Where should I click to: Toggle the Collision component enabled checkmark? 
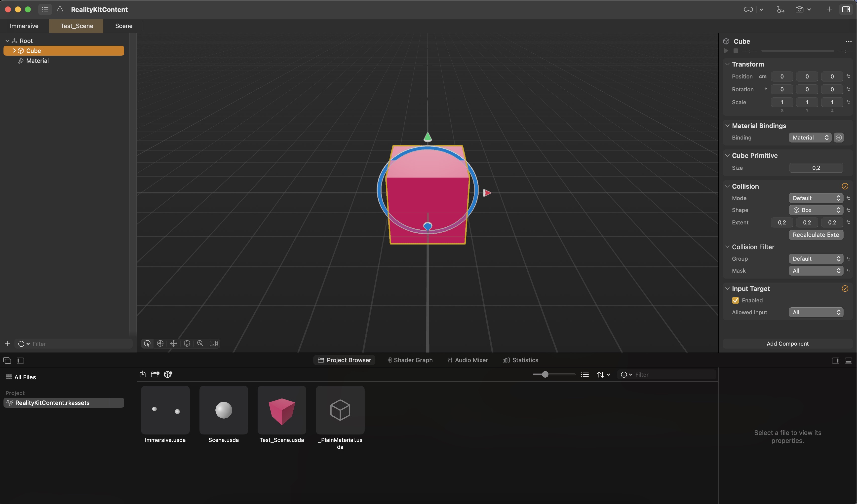(x=845, y=186)
